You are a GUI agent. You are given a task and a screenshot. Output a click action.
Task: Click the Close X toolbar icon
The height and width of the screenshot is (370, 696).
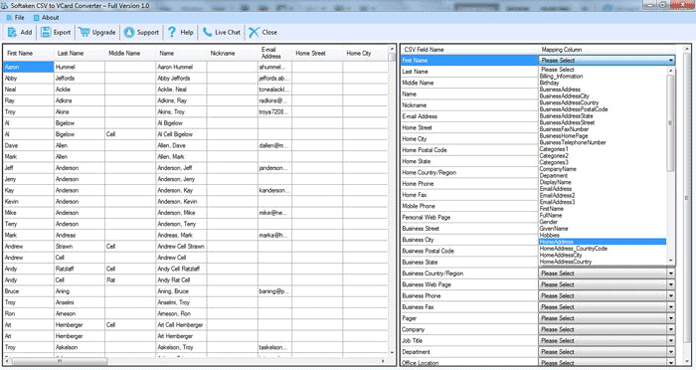point(254,32)
